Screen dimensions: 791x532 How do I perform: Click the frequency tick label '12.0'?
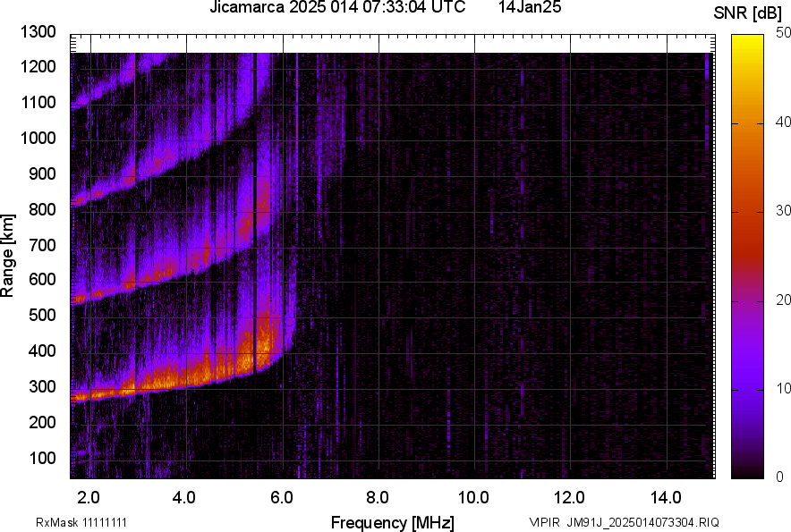pos(570,498)
